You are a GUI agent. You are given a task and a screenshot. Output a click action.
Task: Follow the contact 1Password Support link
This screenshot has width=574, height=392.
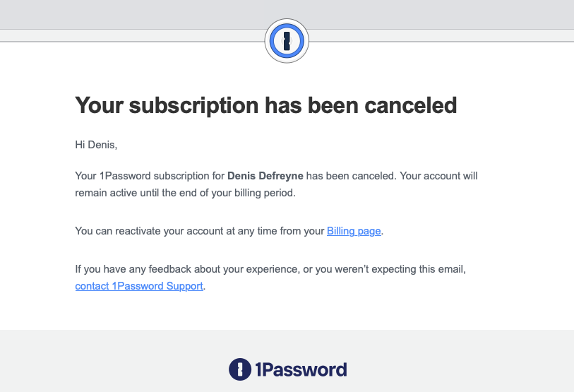pyautogui.click(x=139, y=286)
